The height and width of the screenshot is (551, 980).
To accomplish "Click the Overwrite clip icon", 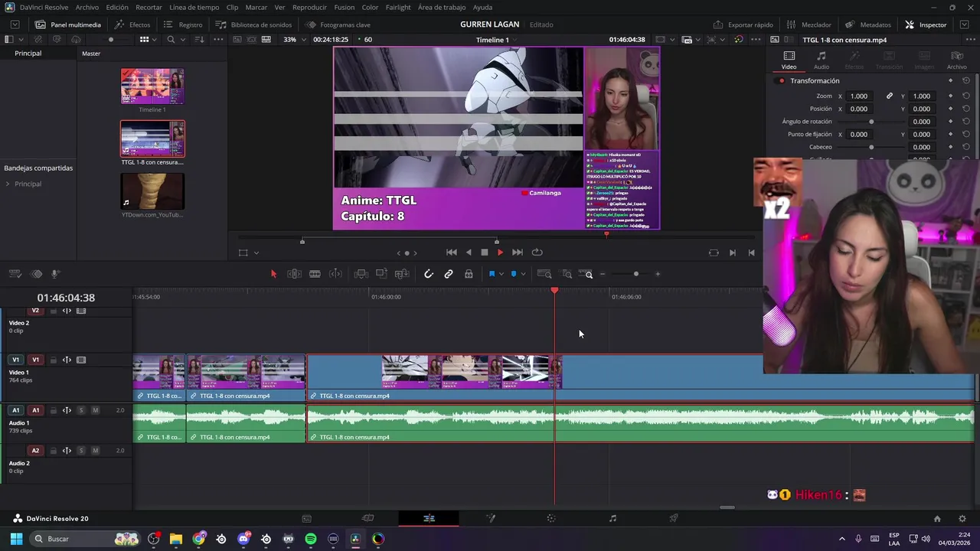I will click(x=381, y=274).
